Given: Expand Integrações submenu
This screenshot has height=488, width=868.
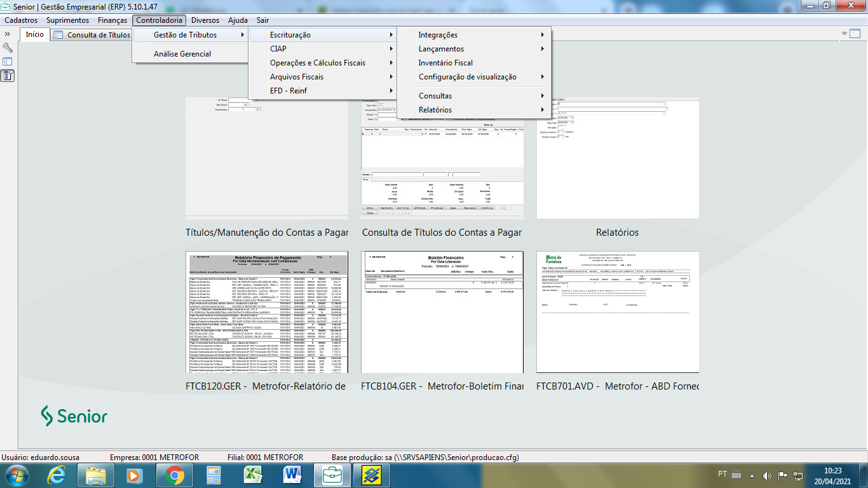Looking at the screenshot, I should click(x=474, y=35).
